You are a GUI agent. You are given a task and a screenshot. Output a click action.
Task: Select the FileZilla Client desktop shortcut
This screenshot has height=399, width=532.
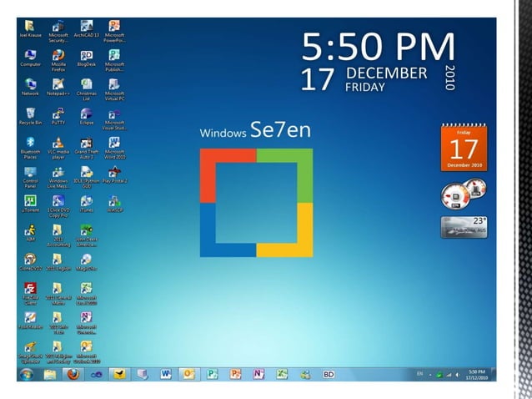30,294
